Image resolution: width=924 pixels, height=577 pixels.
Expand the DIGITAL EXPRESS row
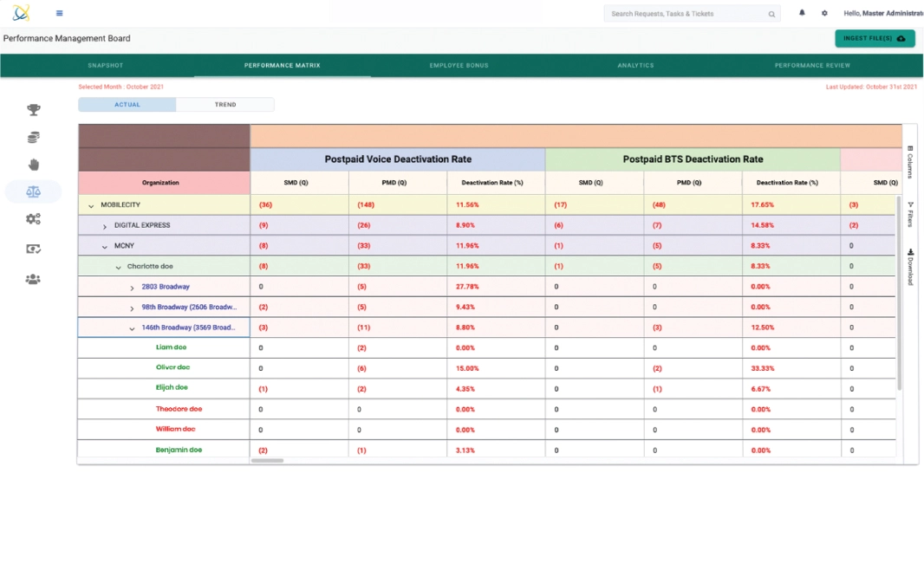[x=105, y=226]
